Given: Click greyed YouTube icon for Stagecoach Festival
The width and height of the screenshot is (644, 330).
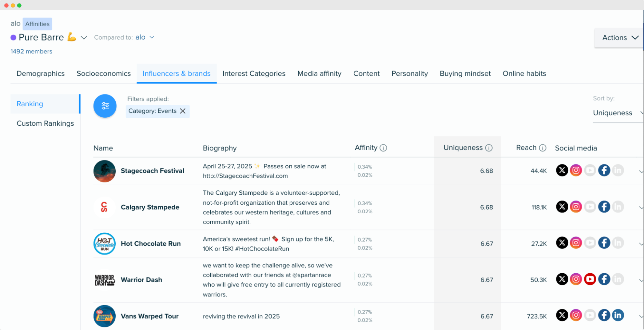Looking at the screenshot, I should [590, 170].
